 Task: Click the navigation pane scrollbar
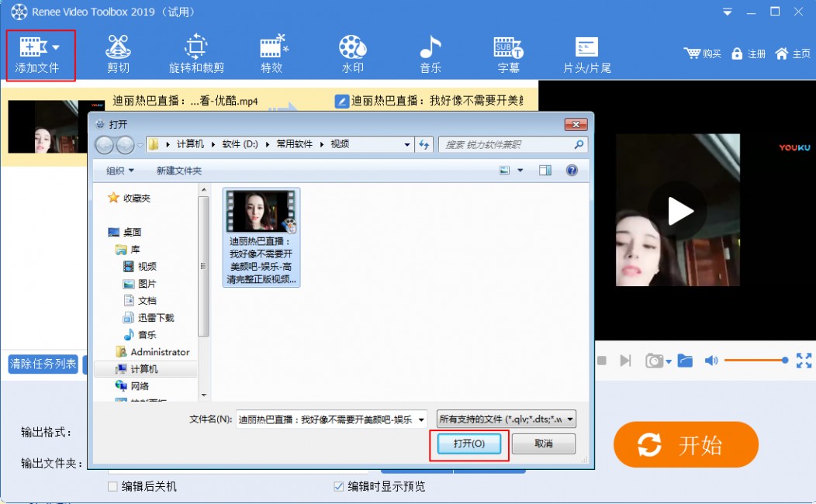(203, 266)
